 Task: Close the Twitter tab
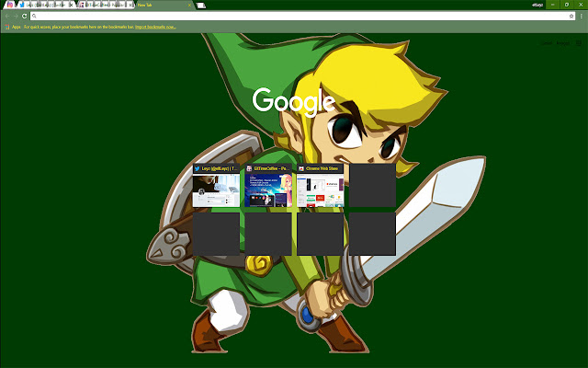(72, 6)
